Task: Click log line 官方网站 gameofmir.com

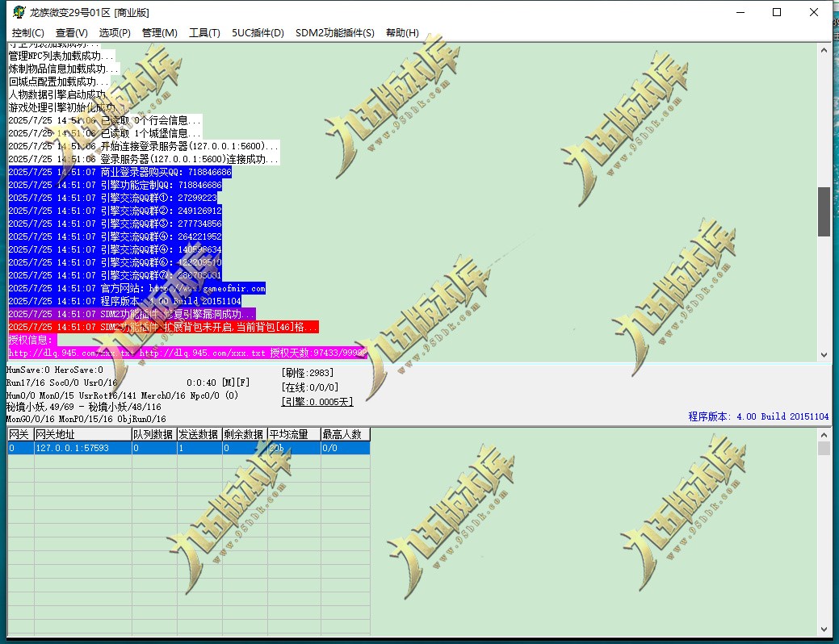Action: [137, 288]
